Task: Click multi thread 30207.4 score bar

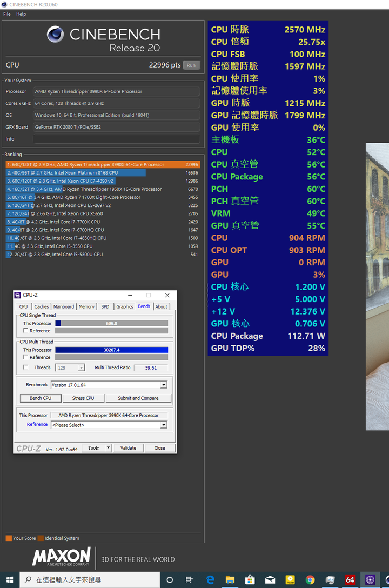Action: point(112,350)
